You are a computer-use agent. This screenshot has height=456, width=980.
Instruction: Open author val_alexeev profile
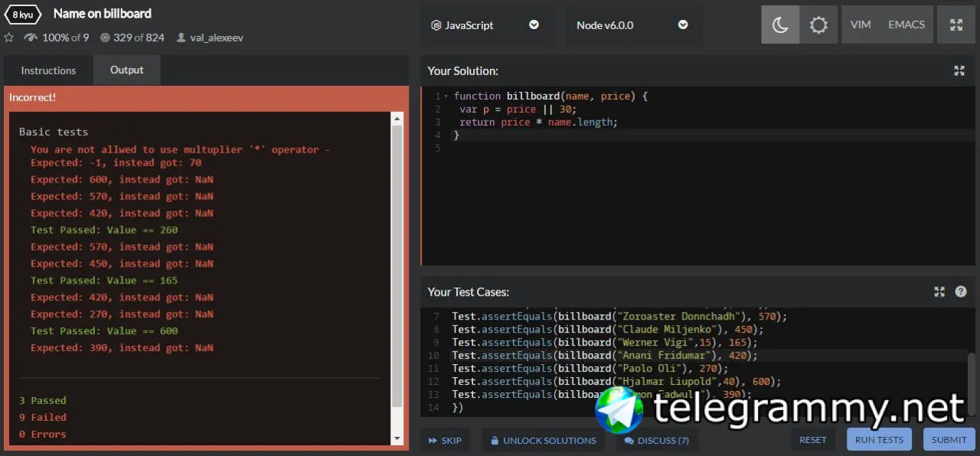tap(216, 37)
